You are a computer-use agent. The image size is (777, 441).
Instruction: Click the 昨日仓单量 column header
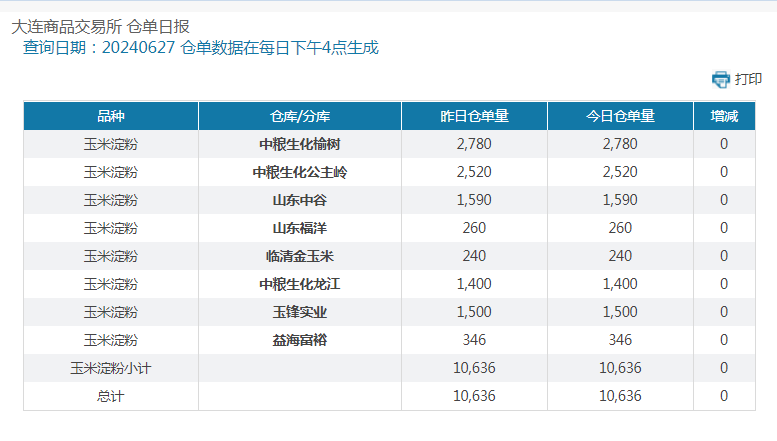(475, 116)
